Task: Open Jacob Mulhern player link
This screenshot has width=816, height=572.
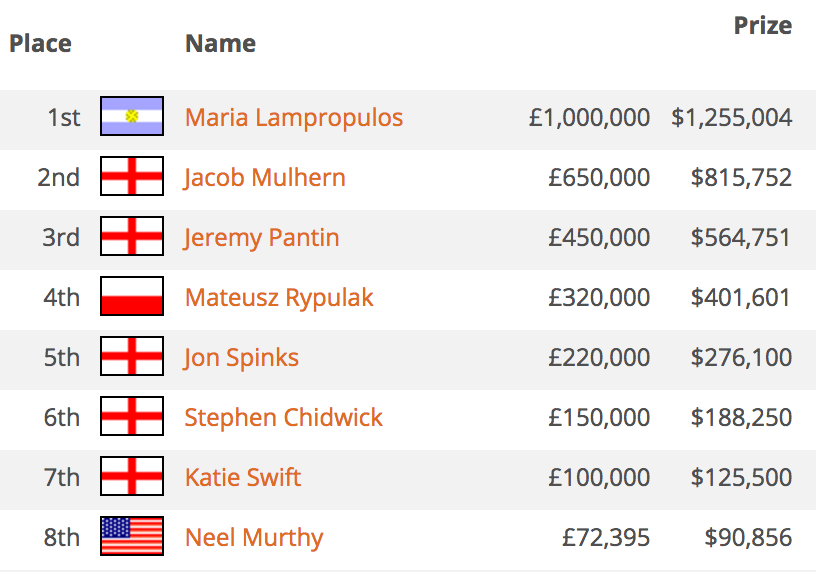Action: click(265, 178)
